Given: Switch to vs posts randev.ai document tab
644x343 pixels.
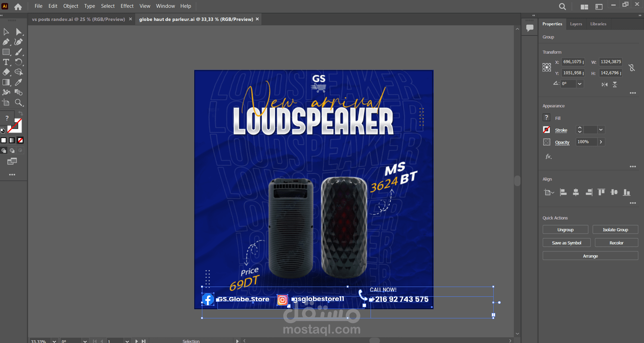Looking at the screenshot, I should pos(78,19).
